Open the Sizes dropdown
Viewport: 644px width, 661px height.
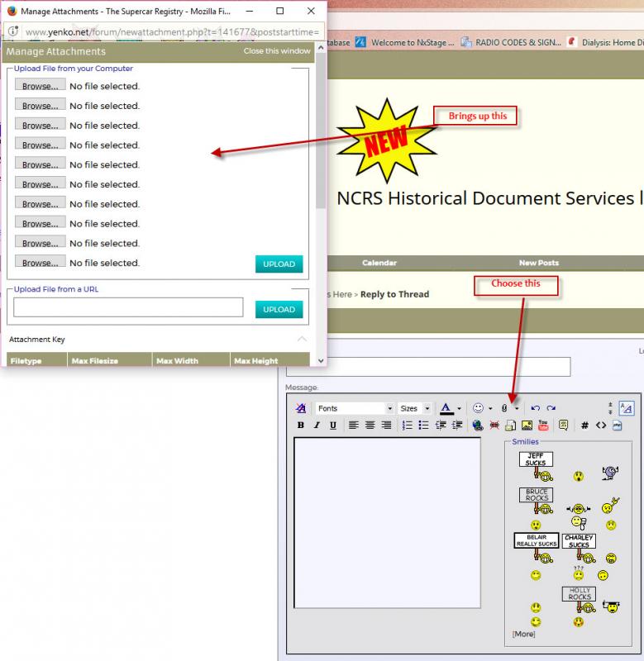tap(415, 408)
